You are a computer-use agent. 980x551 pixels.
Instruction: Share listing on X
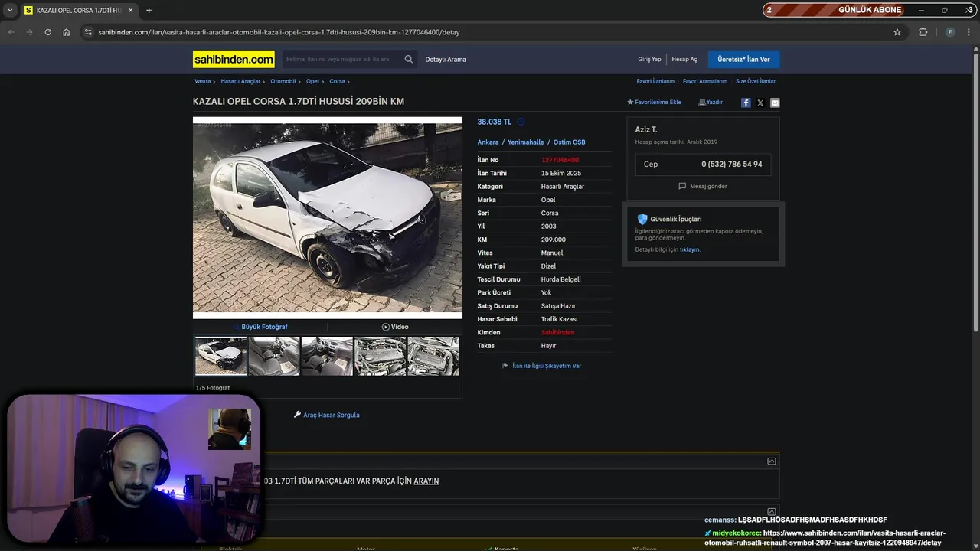point(760,103)
